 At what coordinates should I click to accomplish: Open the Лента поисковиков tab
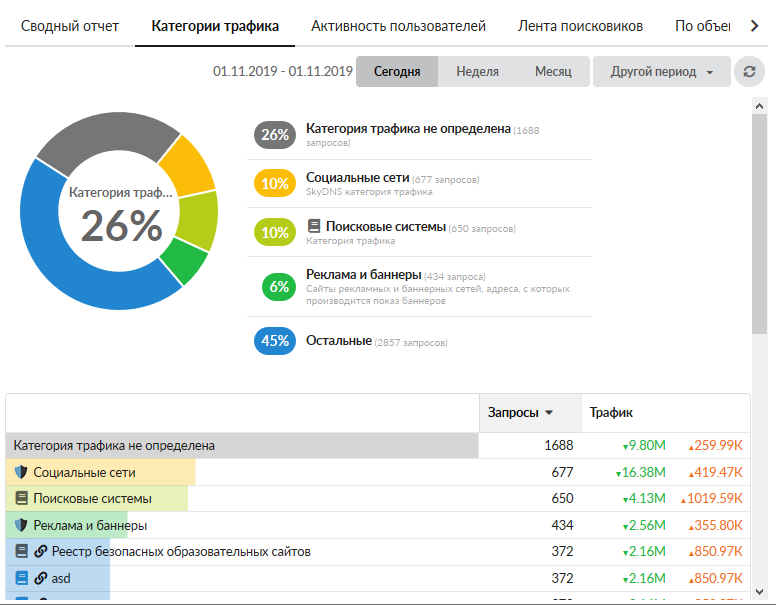coord(580,26)
